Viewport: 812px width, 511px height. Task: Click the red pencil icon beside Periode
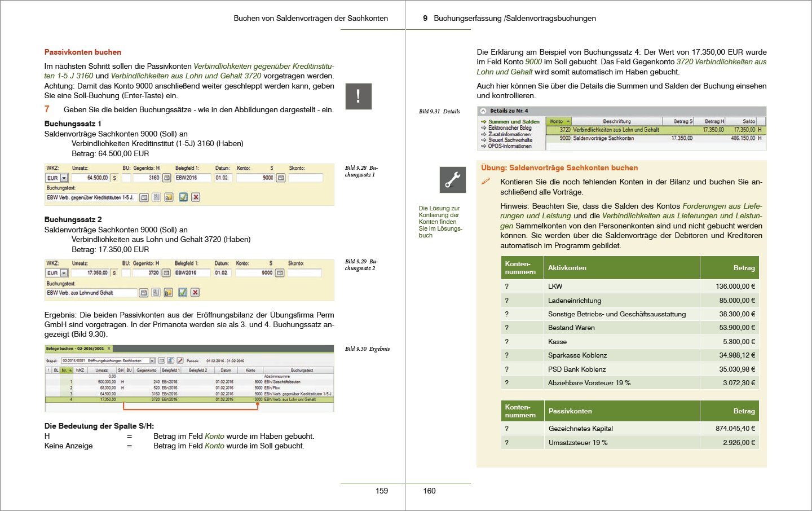(x=180, y=360)
